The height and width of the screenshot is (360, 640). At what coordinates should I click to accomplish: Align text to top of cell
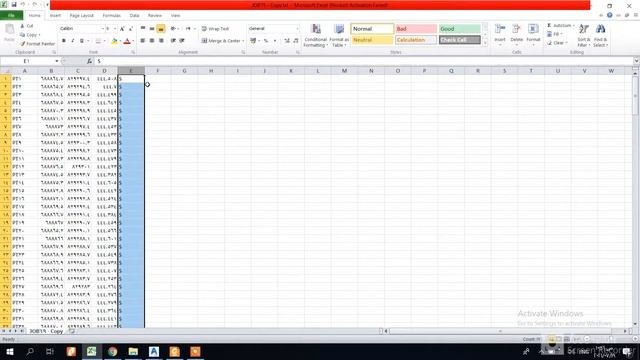[x=143, y=29]
